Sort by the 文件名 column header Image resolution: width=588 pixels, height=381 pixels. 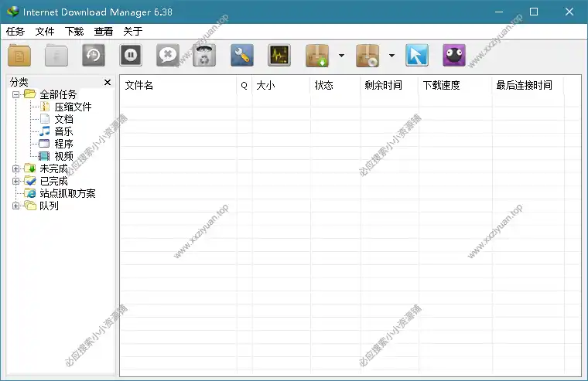[x=178, y=86]
